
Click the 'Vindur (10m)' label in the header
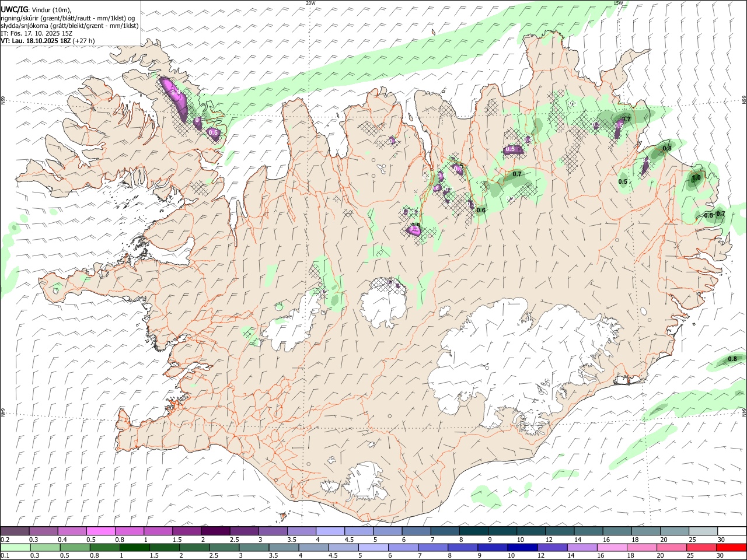point(51,10)
